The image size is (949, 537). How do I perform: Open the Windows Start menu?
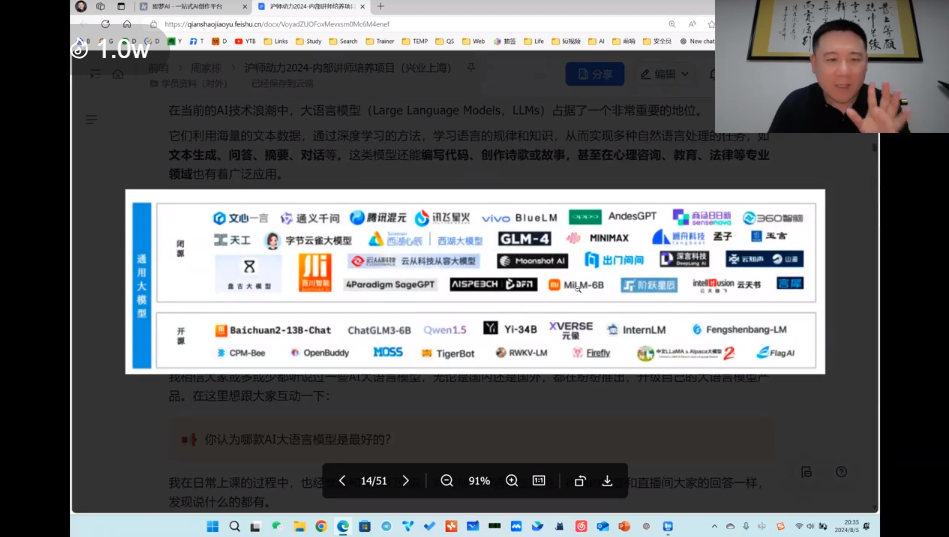[x=212, y=526]
